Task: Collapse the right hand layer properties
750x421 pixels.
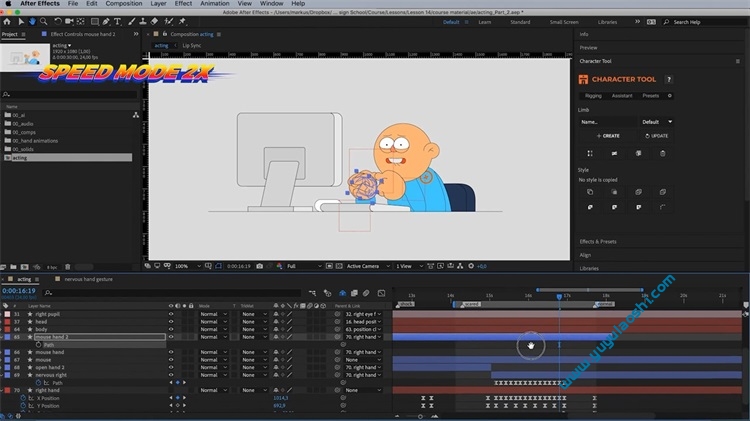Action: coord(2,390)
